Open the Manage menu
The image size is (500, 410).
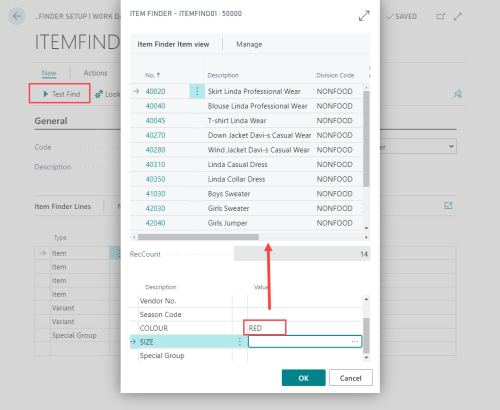249,44
